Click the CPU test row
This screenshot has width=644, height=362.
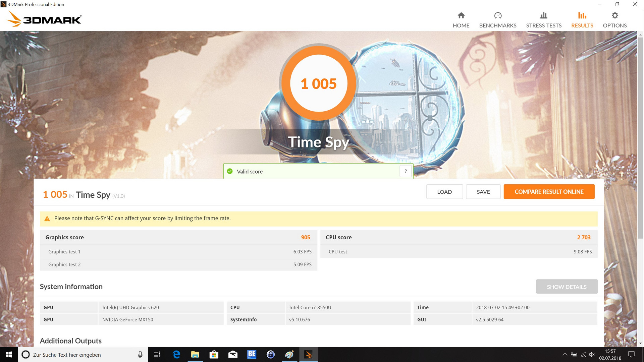tap(459, 252)
